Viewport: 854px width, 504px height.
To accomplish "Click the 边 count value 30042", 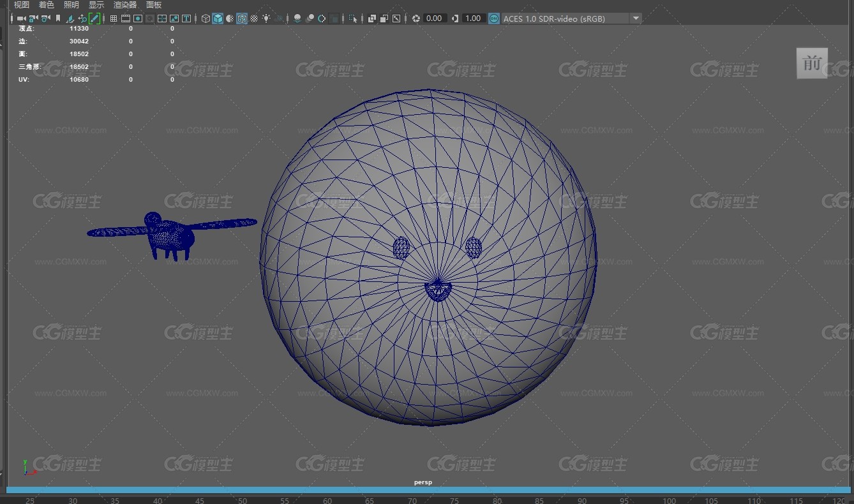I will point(79,41).
